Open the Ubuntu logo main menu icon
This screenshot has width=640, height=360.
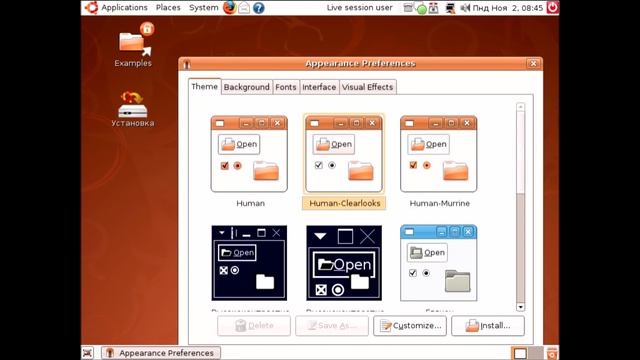tap(91, 7)
